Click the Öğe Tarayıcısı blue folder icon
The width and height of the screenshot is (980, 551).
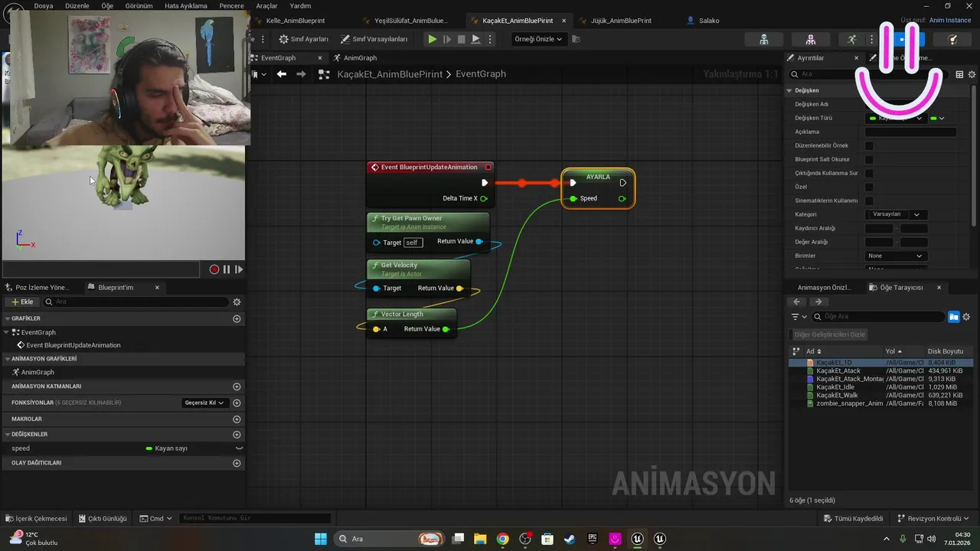click(954, 317)
